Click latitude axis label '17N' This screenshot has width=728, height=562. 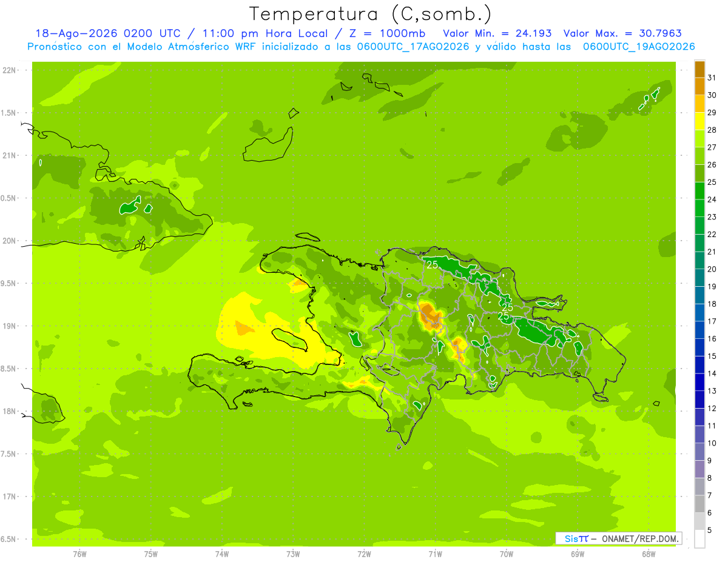tap(8, 497)
